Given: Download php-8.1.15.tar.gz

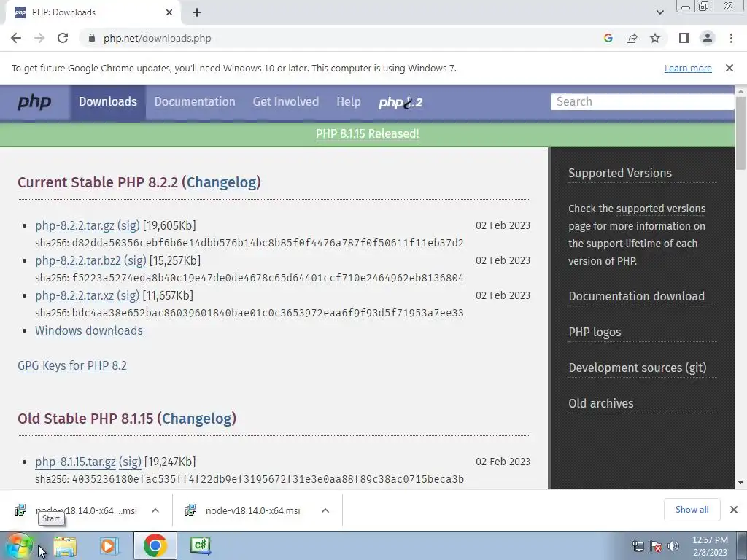Looking at the screenshot, I should [x=75, y=462].
